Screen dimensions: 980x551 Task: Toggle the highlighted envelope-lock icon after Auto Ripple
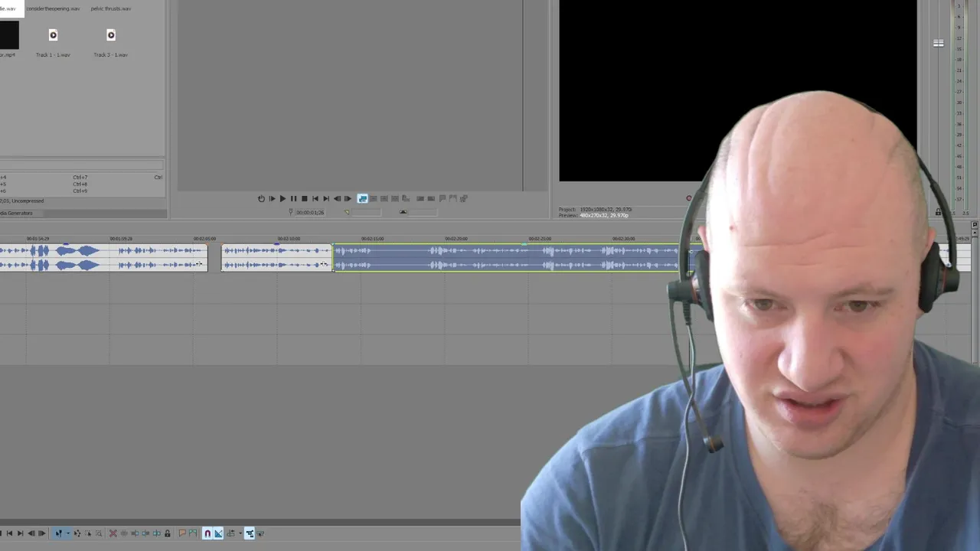(250, 533)
